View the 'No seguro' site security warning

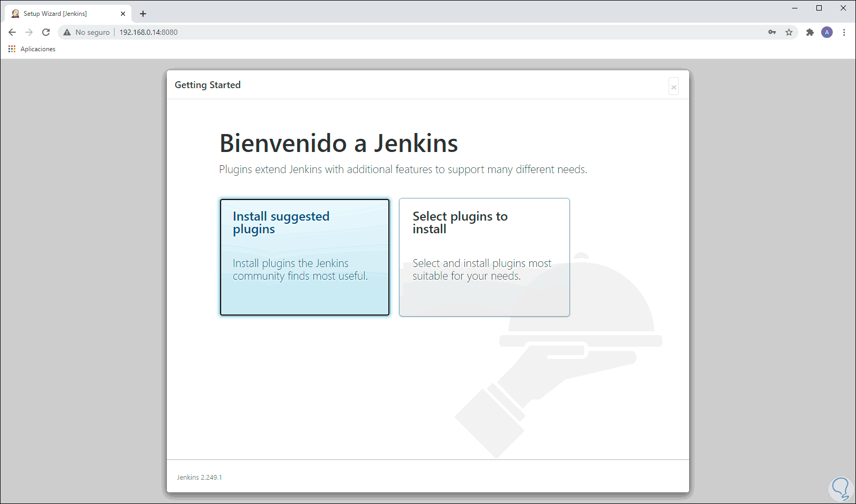[87, 32]
